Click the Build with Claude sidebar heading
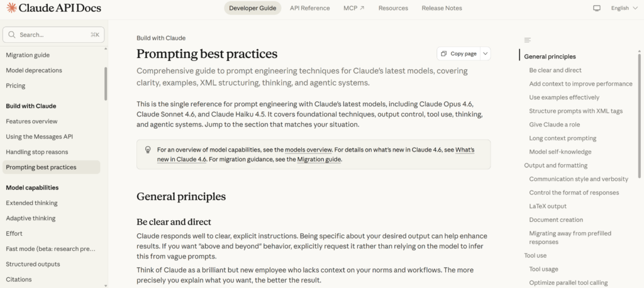The height and width of the screenshot is (288, 644). (31, 106)
